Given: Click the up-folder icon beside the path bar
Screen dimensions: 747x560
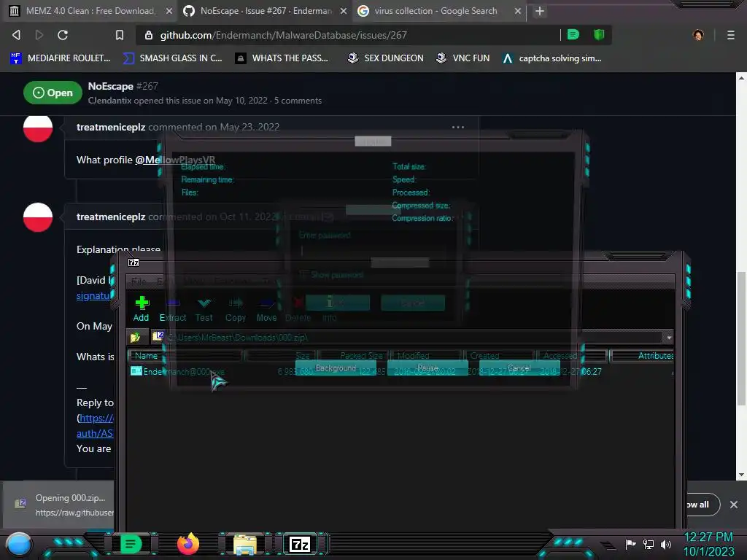Looking at the screenshot, I should [135, 337].
